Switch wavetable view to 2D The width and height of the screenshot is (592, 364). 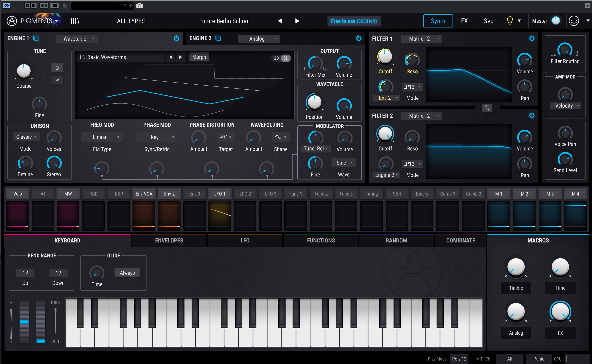tap(276, 58)
